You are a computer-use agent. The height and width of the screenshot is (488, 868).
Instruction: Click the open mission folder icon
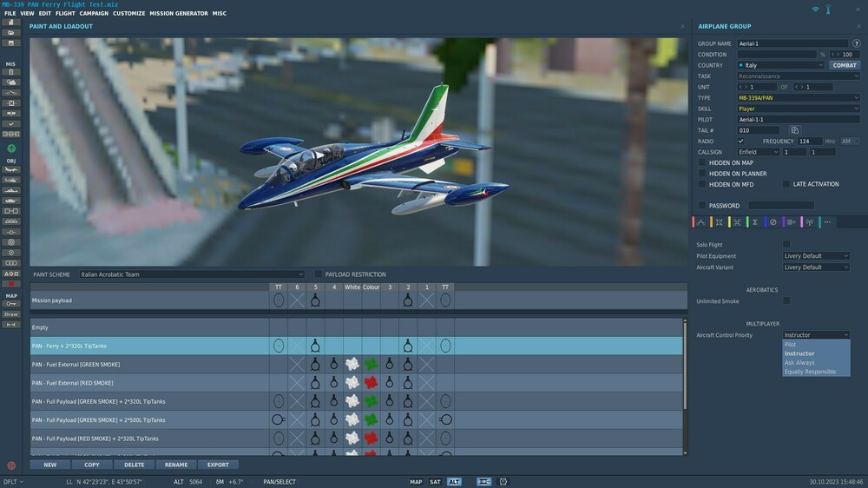[x=11, y=33]
